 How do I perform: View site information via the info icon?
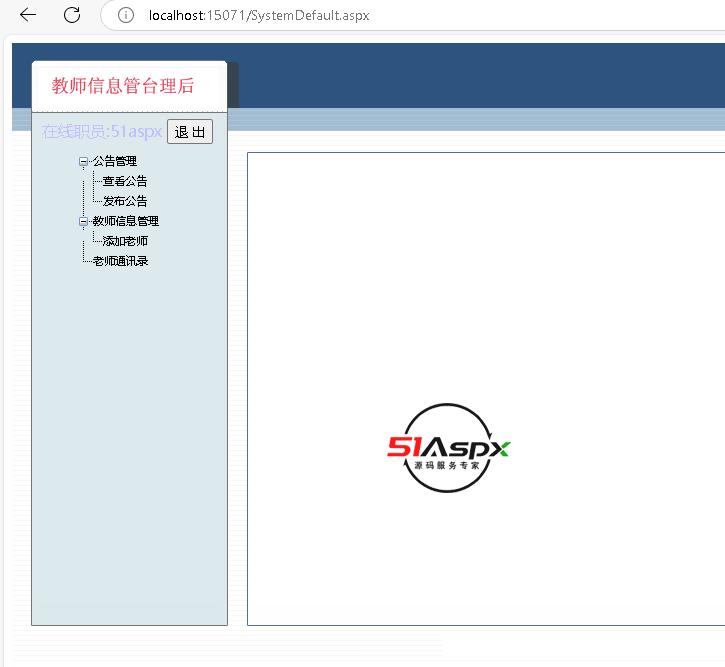[x=126, y=15]
